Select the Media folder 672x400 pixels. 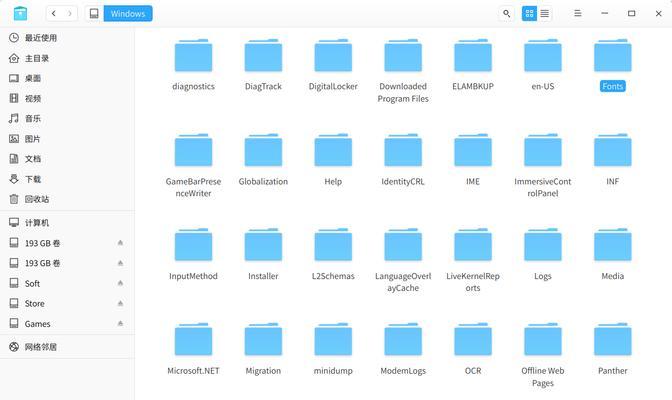pyautogui.click(x=612, y=255)
